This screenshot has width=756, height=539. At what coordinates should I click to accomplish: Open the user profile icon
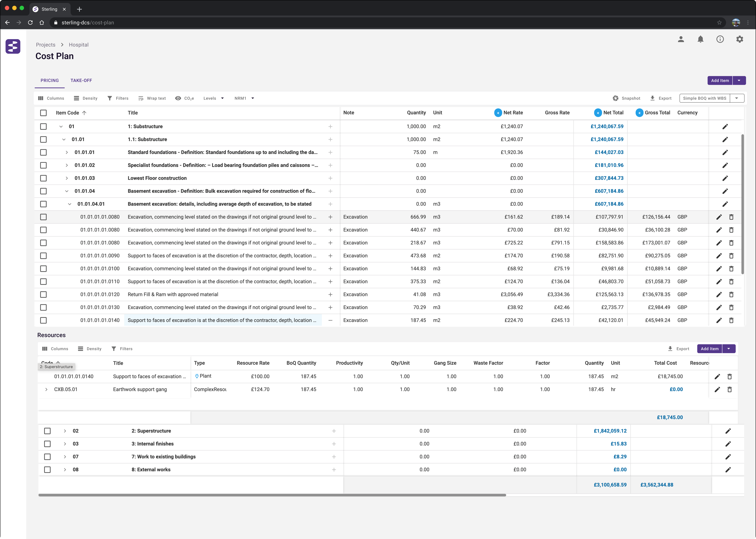pyautogui.click(x=681, y=39)
